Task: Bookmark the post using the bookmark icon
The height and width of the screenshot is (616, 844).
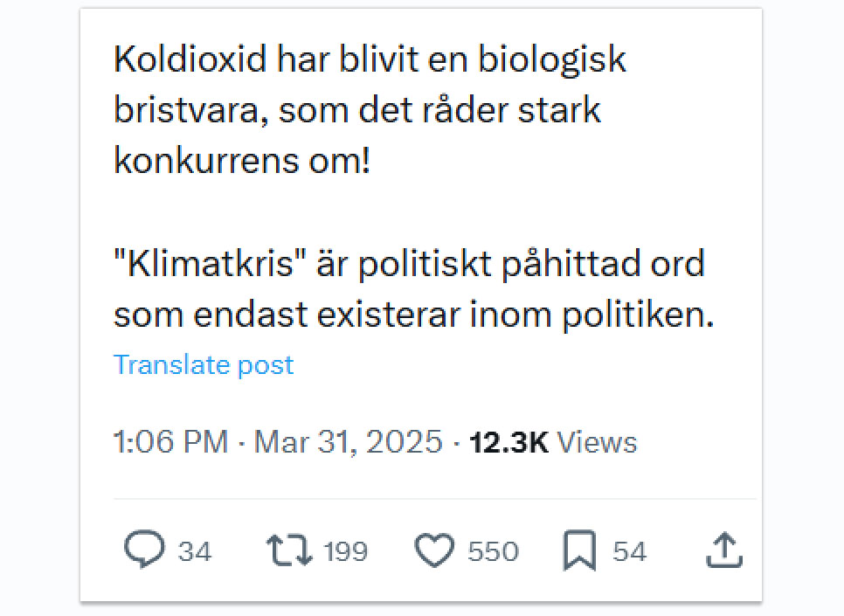Action: [x=579, y=551]
